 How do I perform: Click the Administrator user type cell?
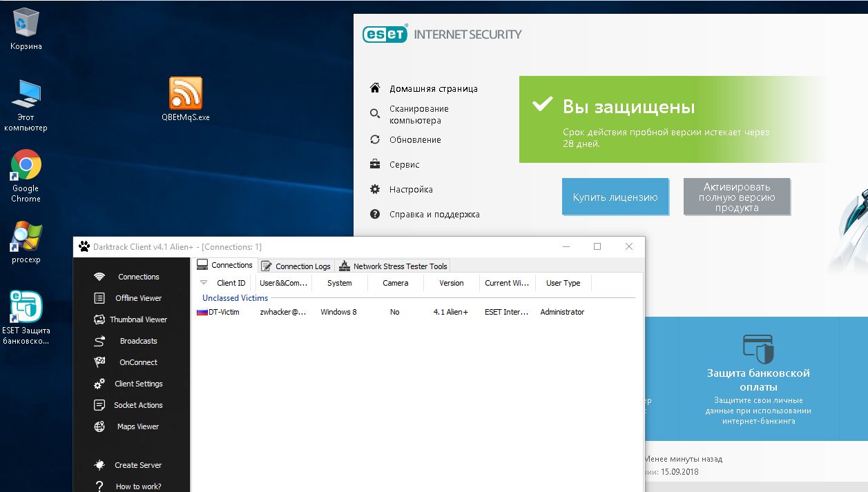coord(562,312)
